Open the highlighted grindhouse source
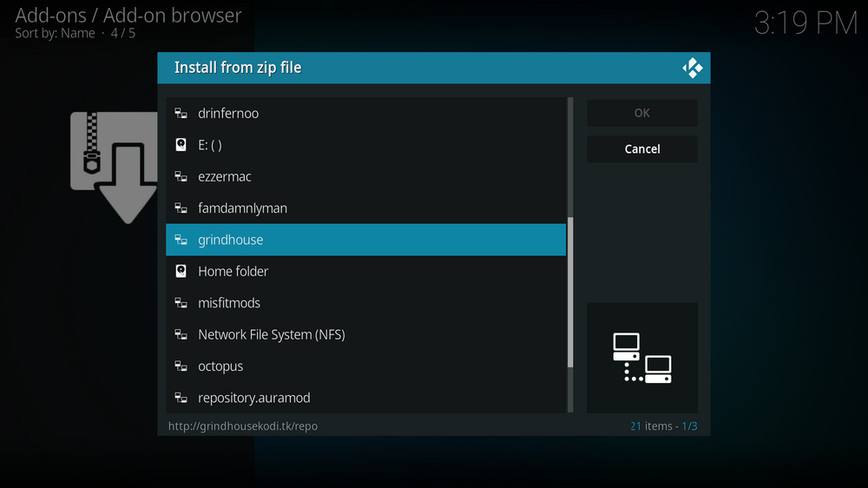The height and width of the screenshot is (488, 868). pos(366,240)
